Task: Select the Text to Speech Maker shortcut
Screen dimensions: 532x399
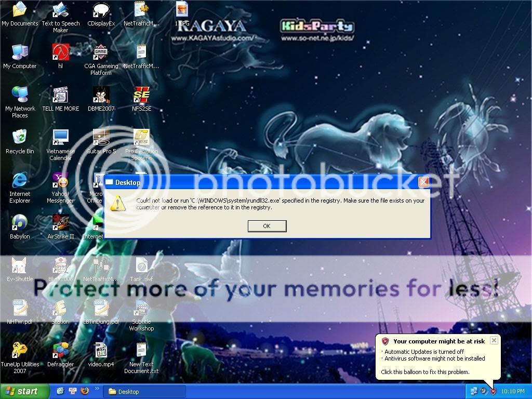Action: pos(60,17)
